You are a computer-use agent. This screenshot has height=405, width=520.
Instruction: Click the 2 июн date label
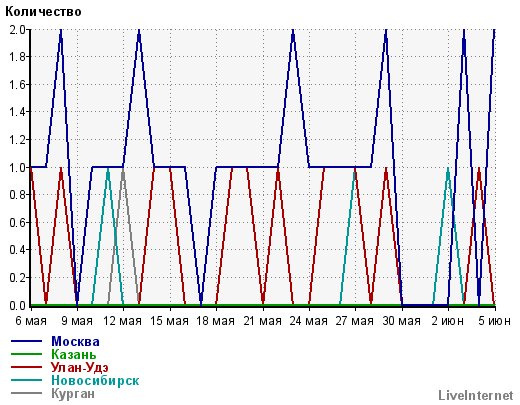click(448, 321)
